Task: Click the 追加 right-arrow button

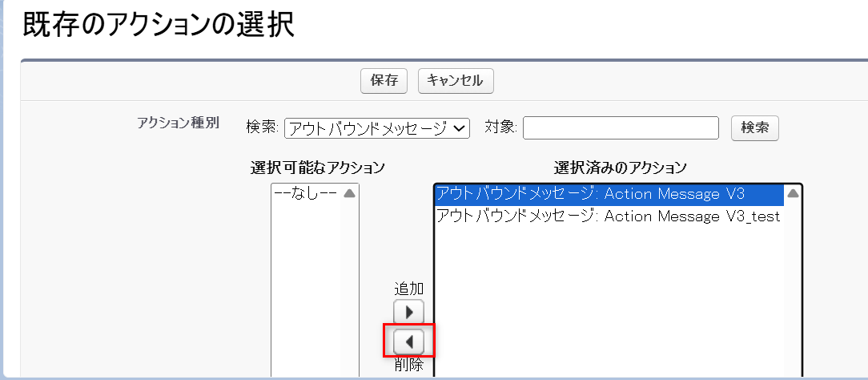Action: tap(408, 312)
